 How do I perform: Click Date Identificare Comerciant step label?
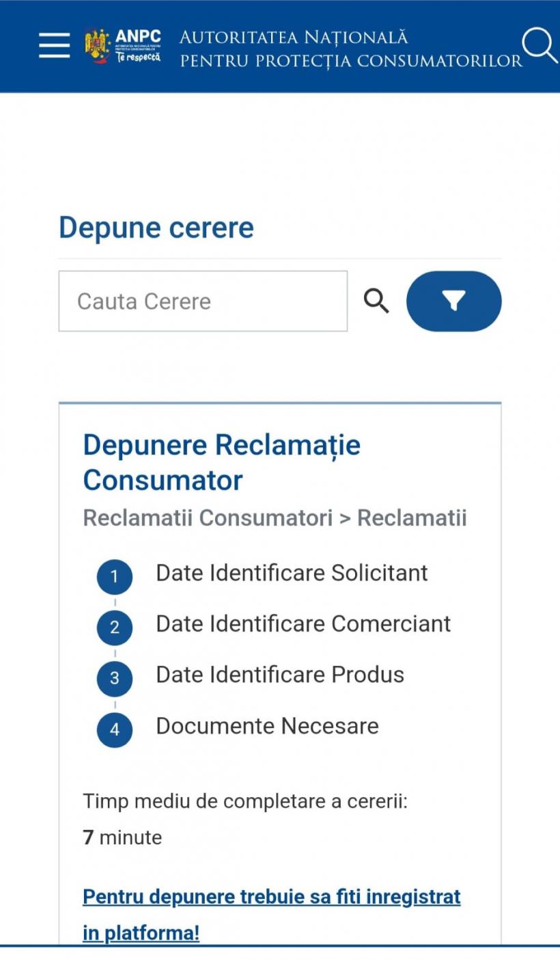click(303, 623)
